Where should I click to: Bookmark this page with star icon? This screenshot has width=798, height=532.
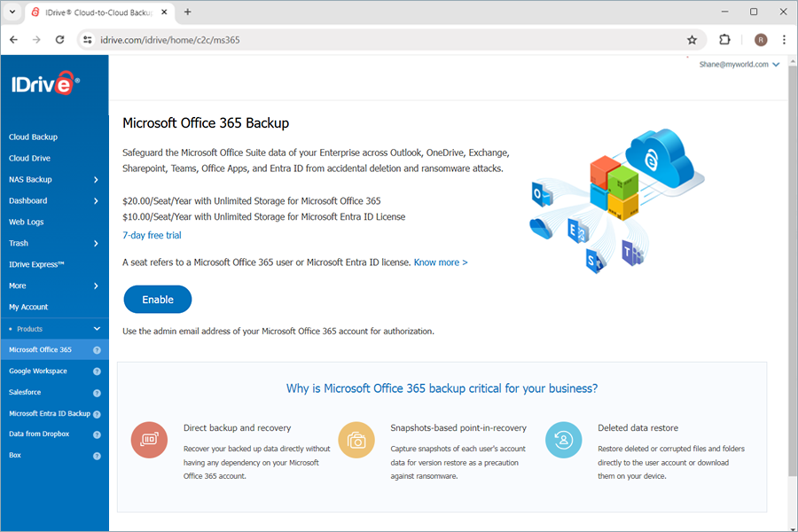(x=692, y=40)
